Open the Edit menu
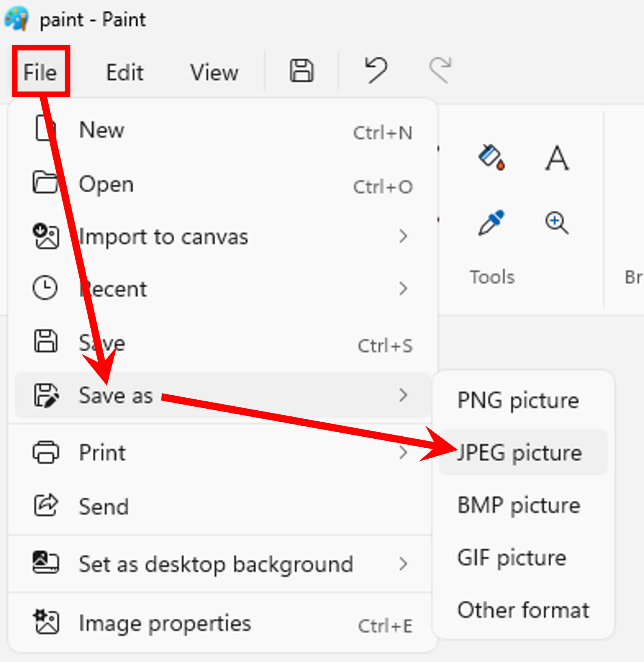This screenshot has width=644, height=662. pyautogui.click(x=125, y=72)
